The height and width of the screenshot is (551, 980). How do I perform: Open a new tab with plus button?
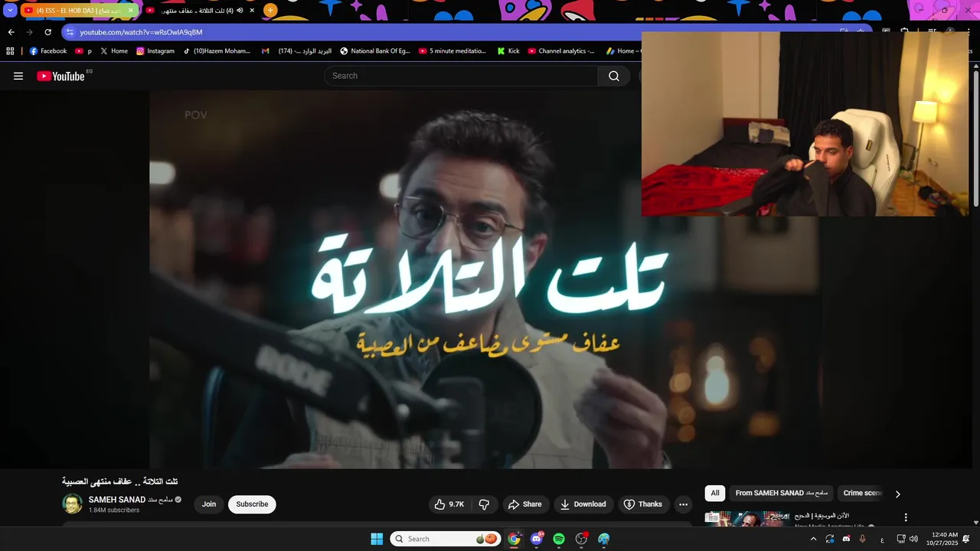pos(270,11)
